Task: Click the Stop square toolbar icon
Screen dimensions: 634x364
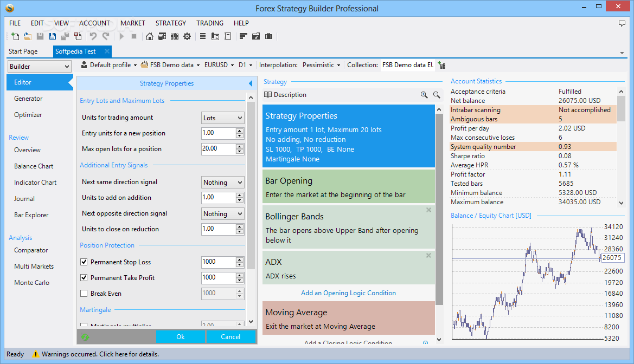Action: 134,36
